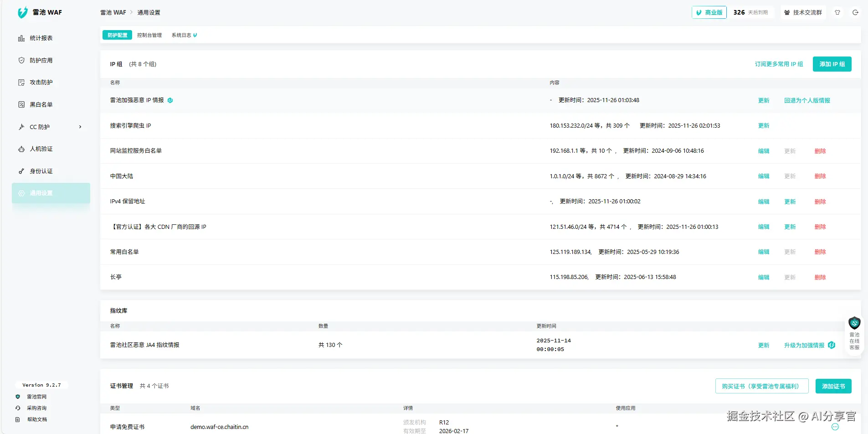Image resolution: width=868 pixels, height=434 pixels.
Task: Delete the 长亭 IP group
Action: tap(820, 277)
